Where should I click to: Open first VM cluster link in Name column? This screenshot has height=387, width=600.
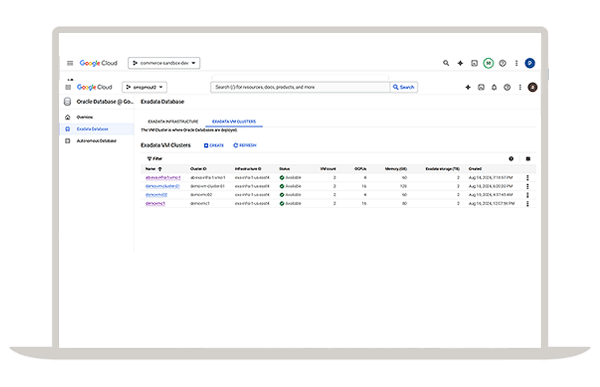pos(163,178)
